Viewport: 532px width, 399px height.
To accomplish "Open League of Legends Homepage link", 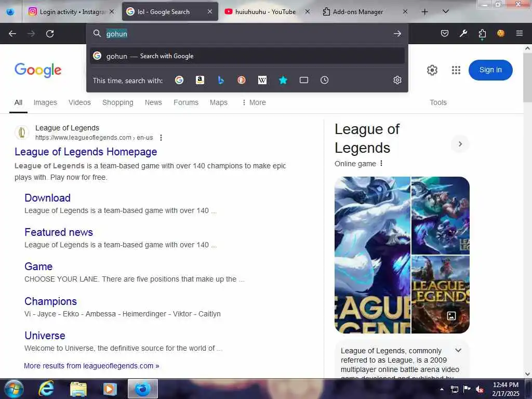I will [86, 152].
